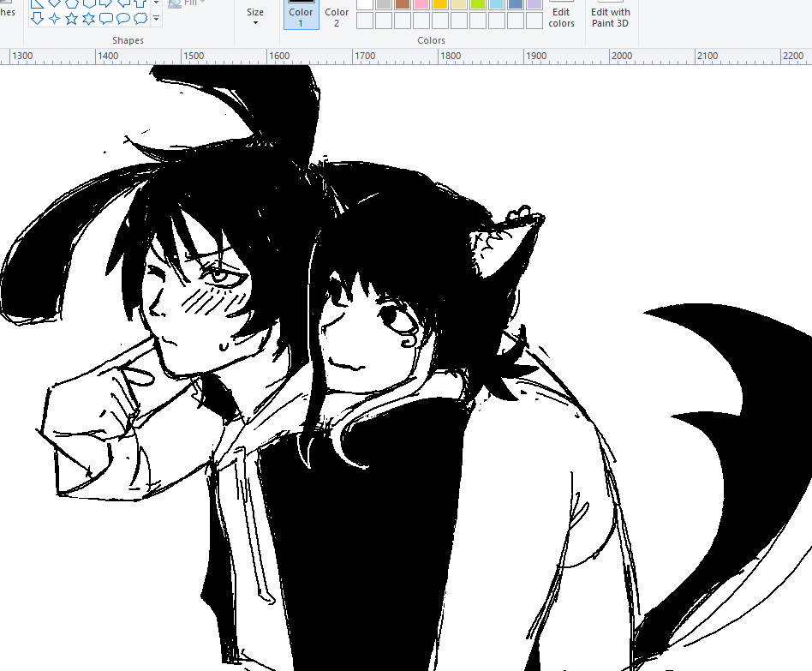Image resolution: width=812 pixels, height=671 pixels.
Task: Select the four-point star shape
Action: [54, 19]
